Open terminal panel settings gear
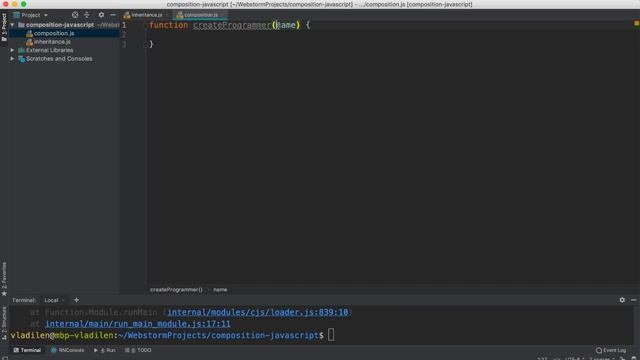The height and width of the screenshot is (360, 640). [x=622, y=300]
